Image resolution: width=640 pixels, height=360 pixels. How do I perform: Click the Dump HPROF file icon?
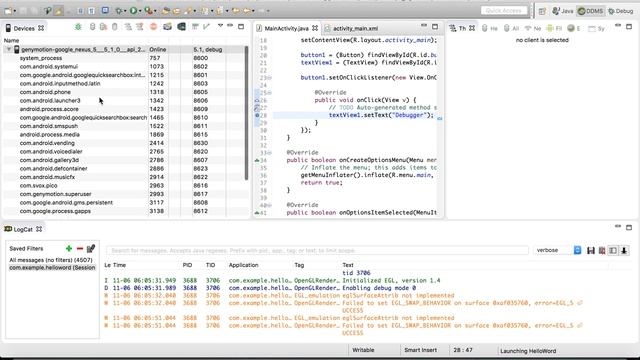click(104, 27)
